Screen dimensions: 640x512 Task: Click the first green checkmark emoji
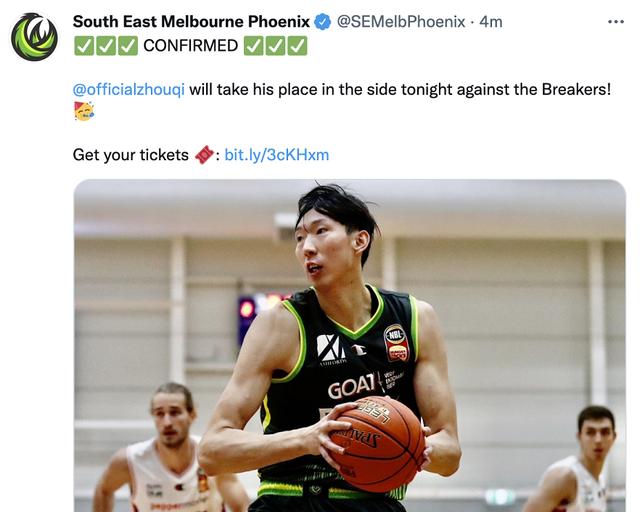coord(84,46)
